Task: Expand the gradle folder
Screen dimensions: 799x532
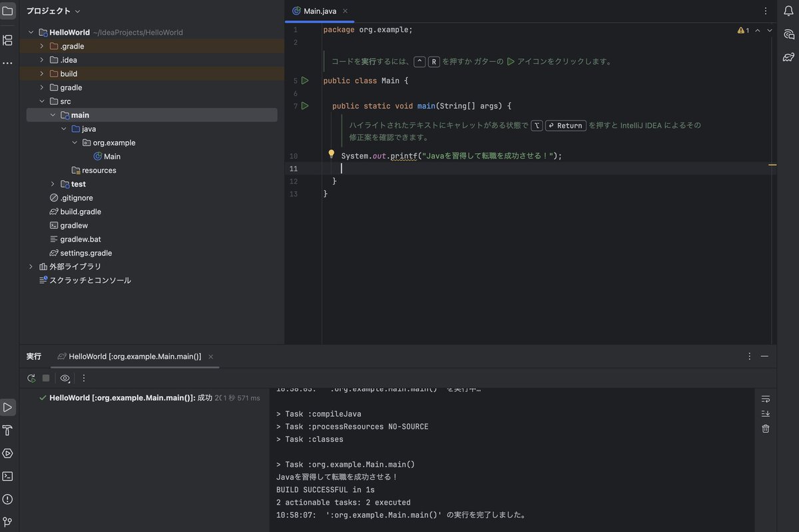Action: pyautogui.click(x=42, y=87)
